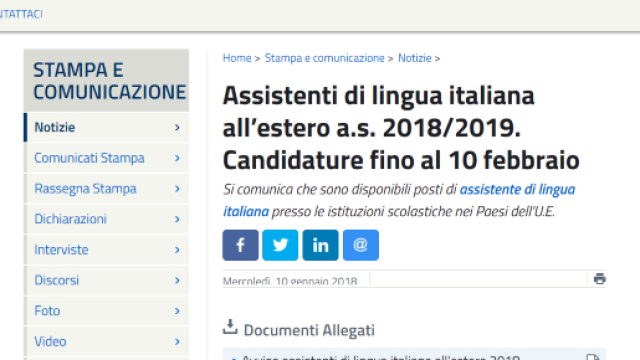
Task: Click chevron next to Discorsi
Action: point(177,280)
